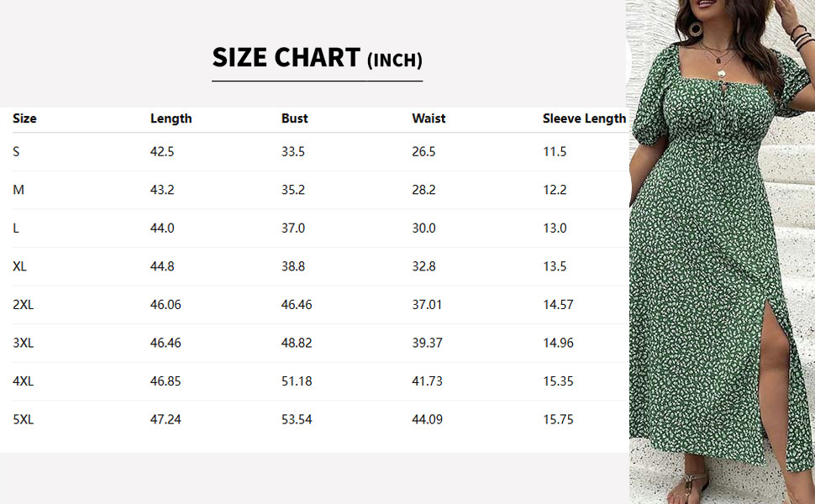Click the Bust column header
Viewport: 815px width, 504px height.
click(x=294, y=118)
